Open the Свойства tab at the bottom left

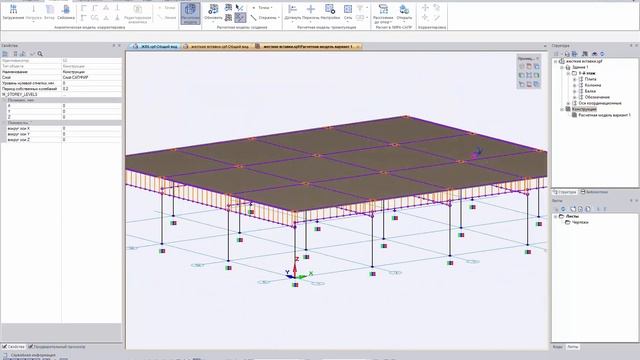13,347
